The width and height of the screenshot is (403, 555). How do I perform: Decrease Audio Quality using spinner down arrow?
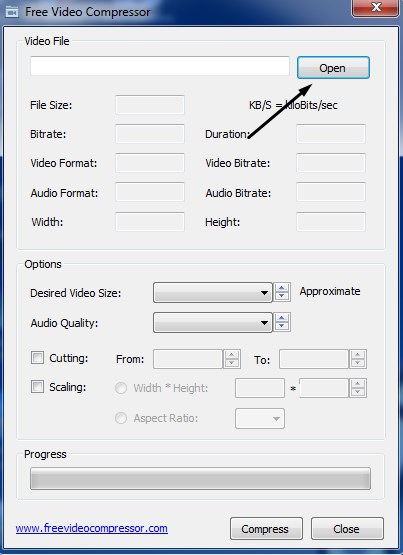[x=282, y=326]
